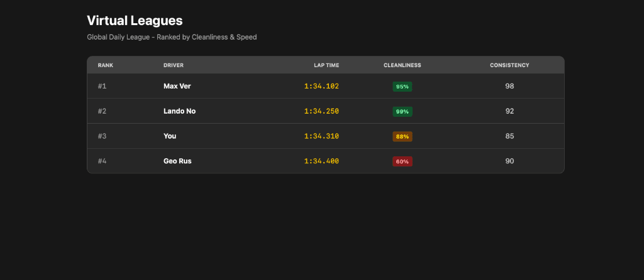
Task: Click the green 95% cleanliness badge
Action: [x=402, y=87]
